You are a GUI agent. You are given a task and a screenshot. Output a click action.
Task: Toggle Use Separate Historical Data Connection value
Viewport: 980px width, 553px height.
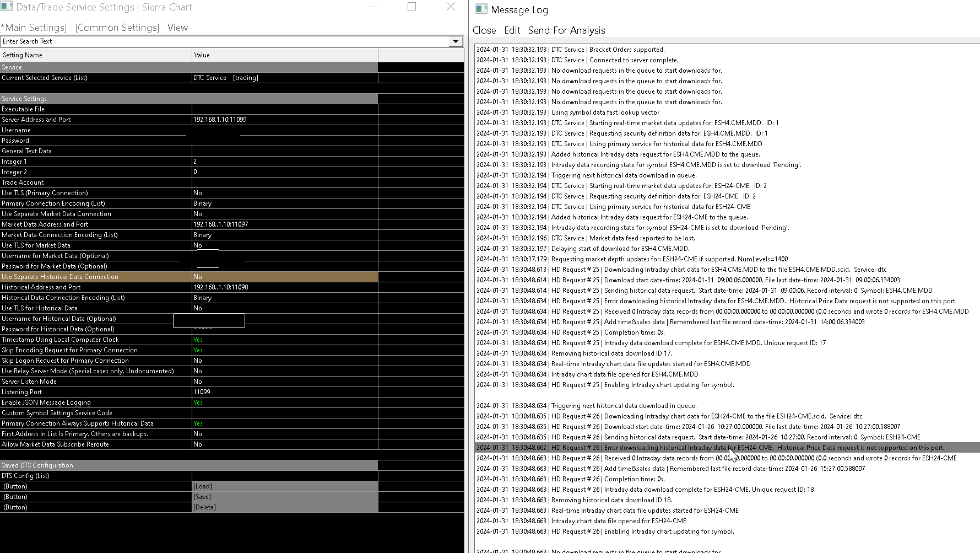pos(285,277)
